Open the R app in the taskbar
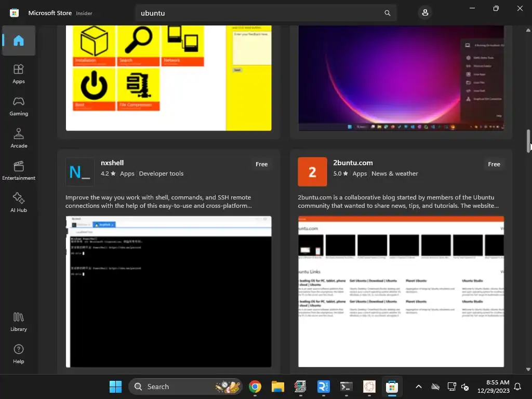 point(323,387)
